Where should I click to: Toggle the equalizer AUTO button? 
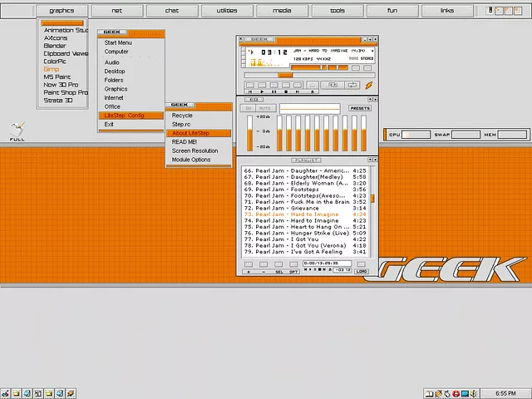(x=265, y=108)
